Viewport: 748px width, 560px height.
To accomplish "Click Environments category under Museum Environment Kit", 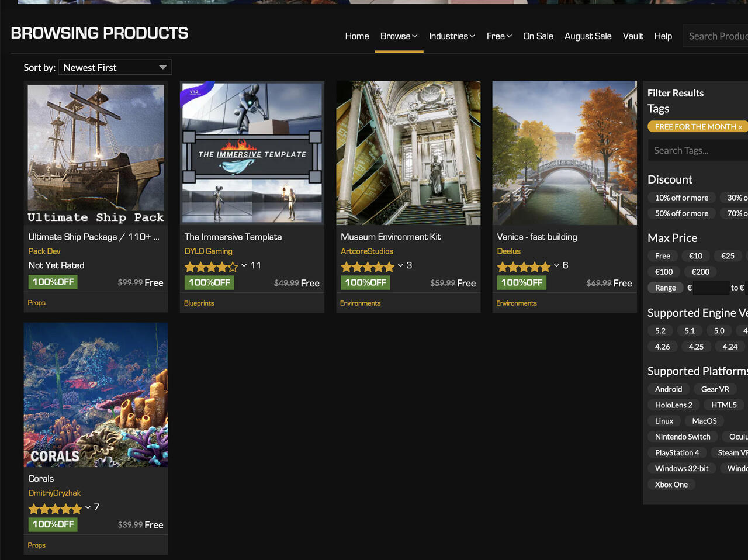I will click(x=361, y=303).
